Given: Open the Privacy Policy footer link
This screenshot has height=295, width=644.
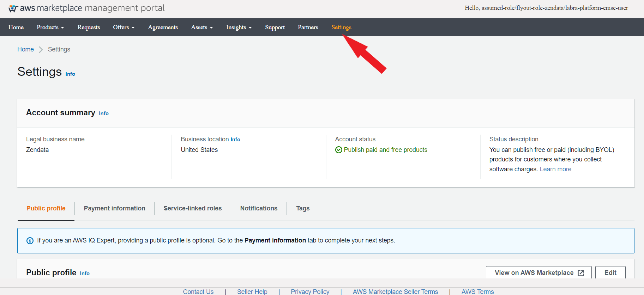Looking at the screenshot, I should [x=310, y=291].
